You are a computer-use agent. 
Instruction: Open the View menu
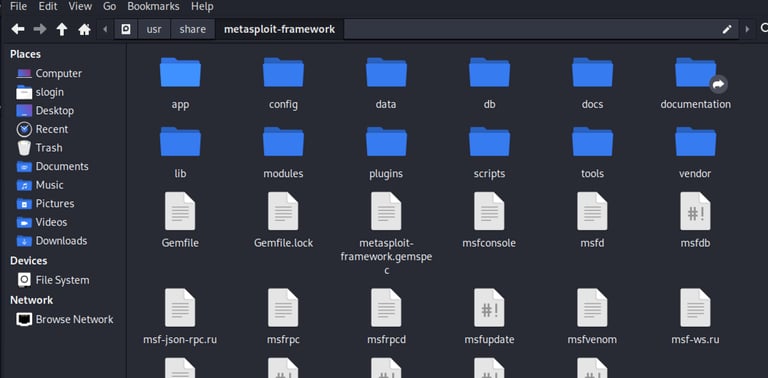(x=80, y=6)
